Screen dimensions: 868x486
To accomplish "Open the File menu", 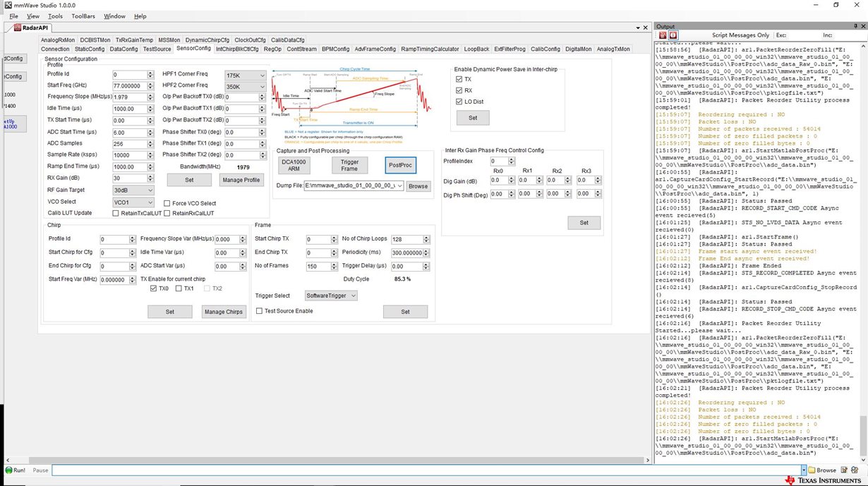I will (13, 16).
